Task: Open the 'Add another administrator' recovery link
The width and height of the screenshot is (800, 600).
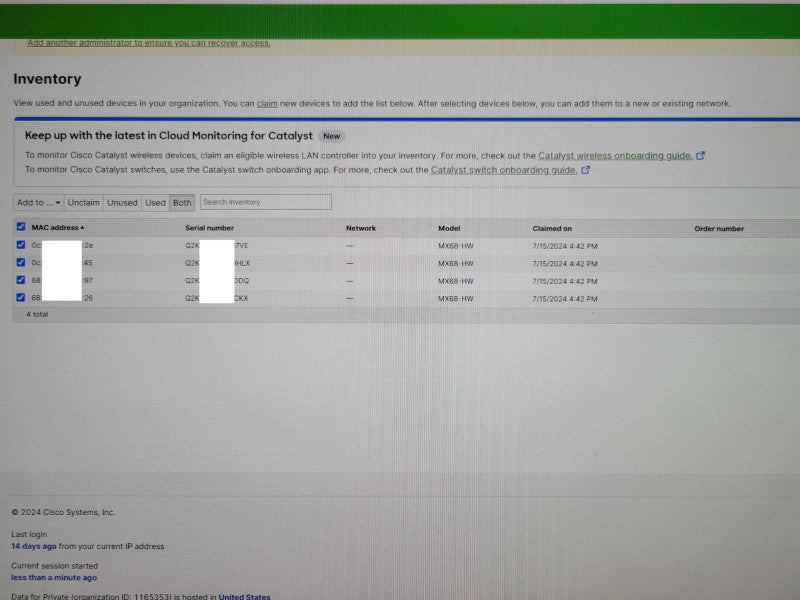Action: [148, 43]
